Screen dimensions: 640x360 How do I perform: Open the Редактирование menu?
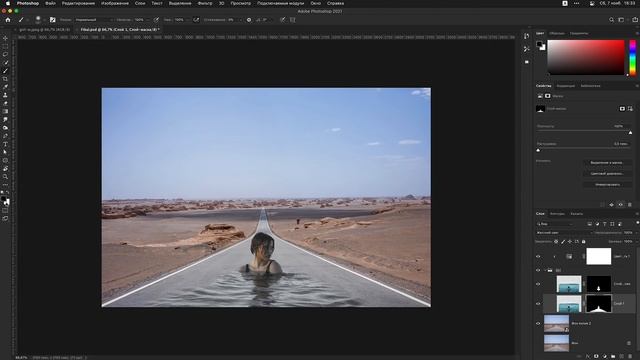click(x=78, y=3)
